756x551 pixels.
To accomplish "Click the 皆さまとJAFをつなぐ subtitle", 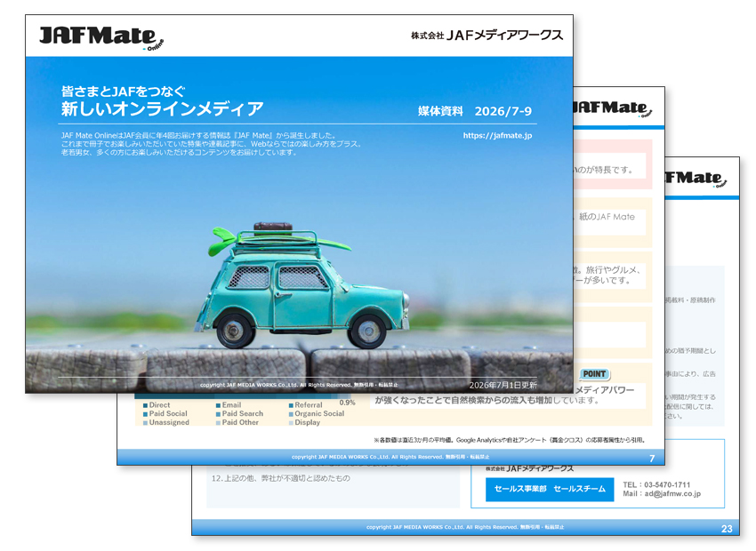I will pyautogui.click(x=123, y=91).
